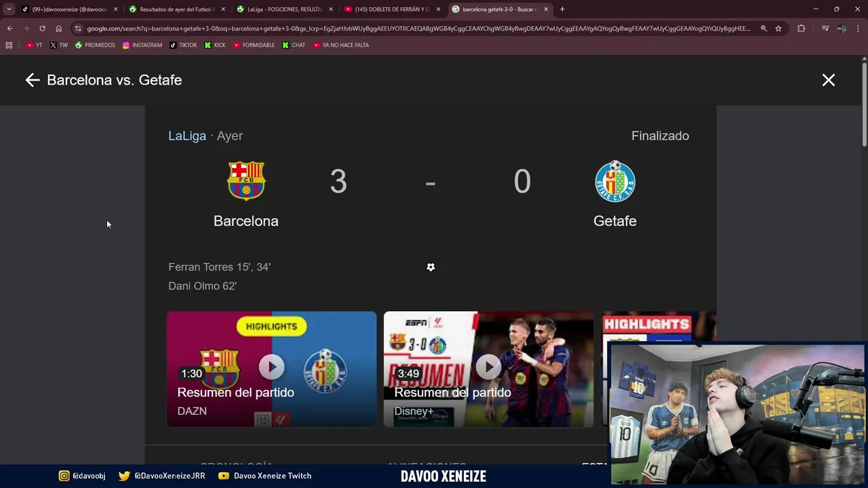Click the Getafe club crest

[615, 181]
